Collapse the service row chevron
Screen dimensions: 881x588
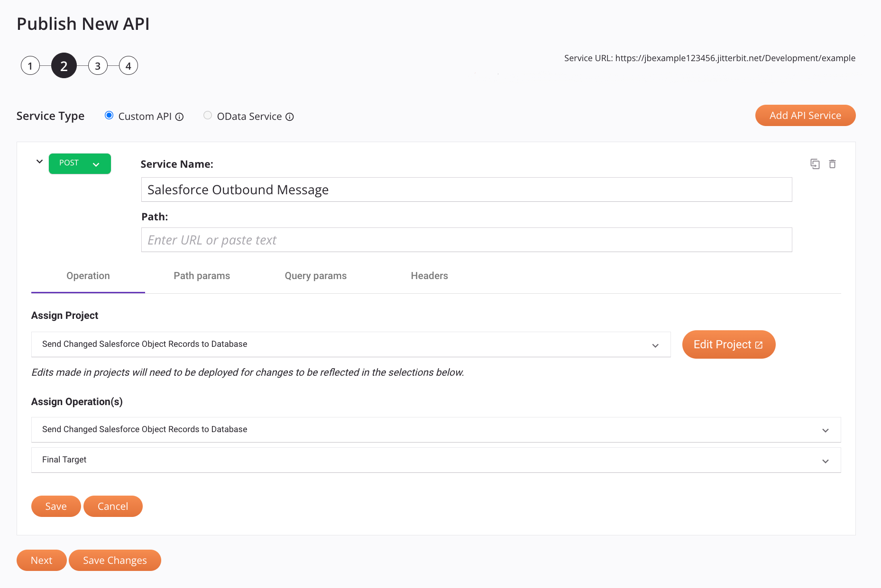39,162
